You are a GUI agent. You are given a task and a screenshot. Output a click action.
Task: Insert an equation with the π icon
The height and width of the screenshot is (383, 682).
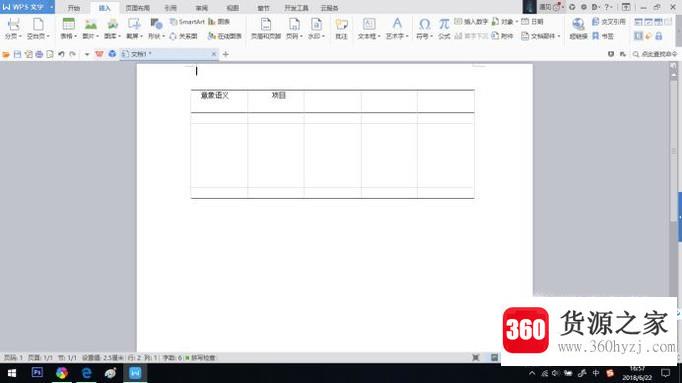(x=444, y=29)
